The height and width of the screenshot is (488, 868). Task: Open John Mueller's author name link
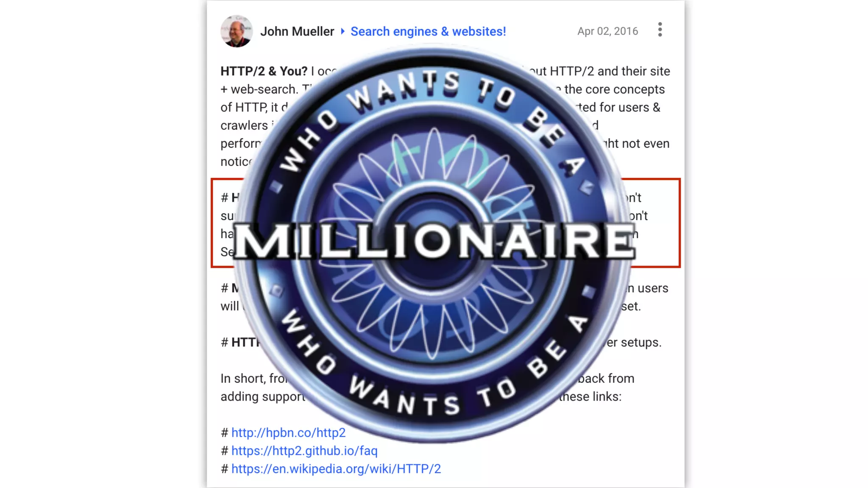coord(297,31)
